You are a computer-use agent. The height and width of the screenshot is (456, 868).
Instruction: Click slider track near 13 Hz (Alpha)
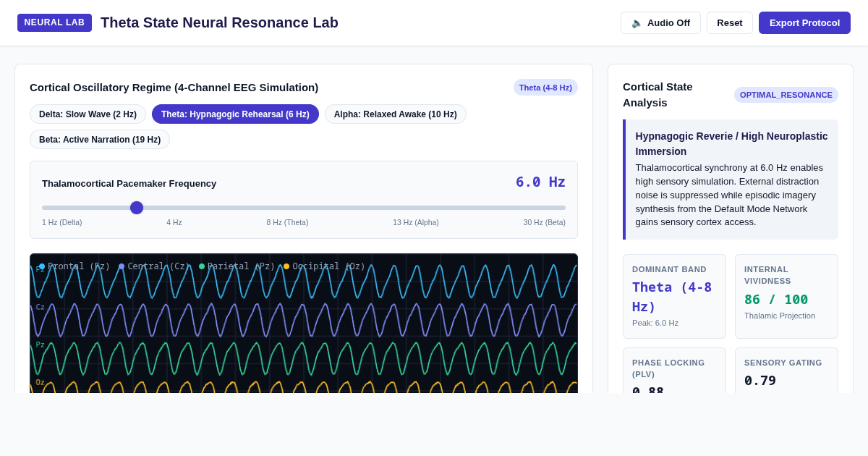[416, 208]
